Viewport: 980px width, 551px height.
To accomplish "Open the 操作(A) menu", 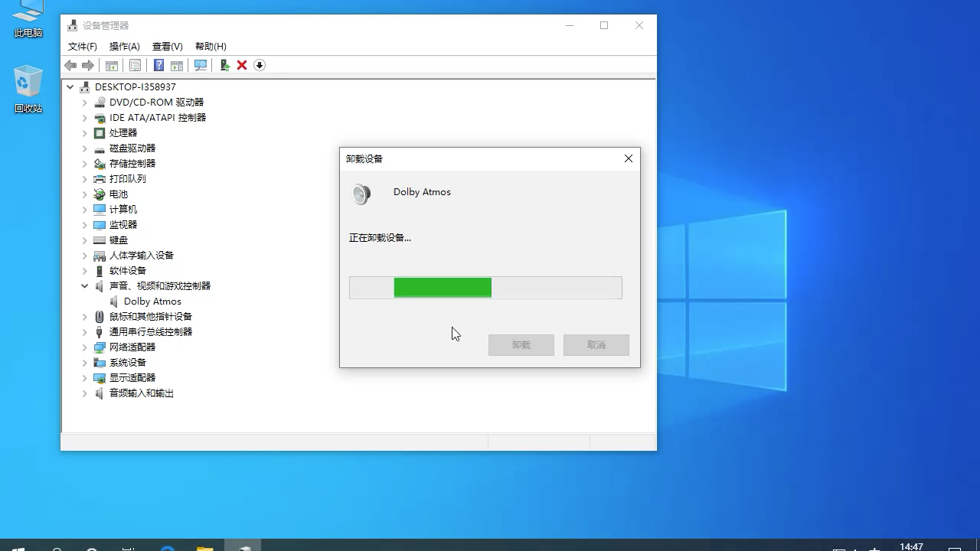I will click(x=124, y=47).
